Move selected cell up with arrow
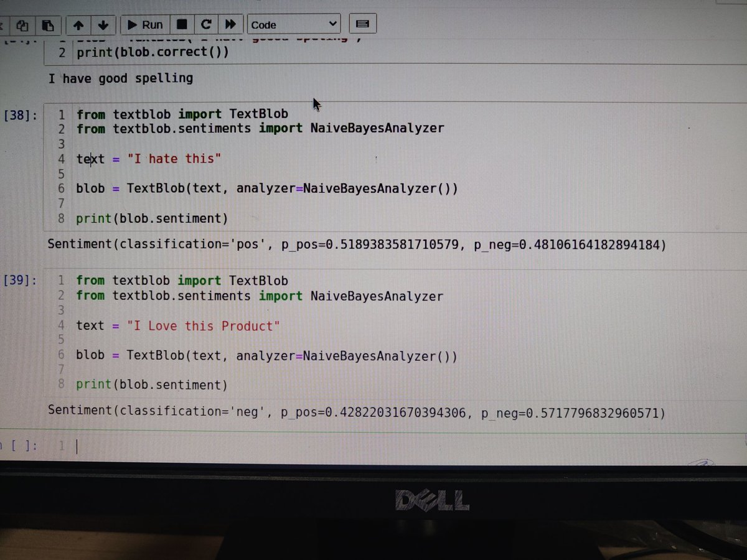The width and height of the screenshot is (747, 560). 78,25
